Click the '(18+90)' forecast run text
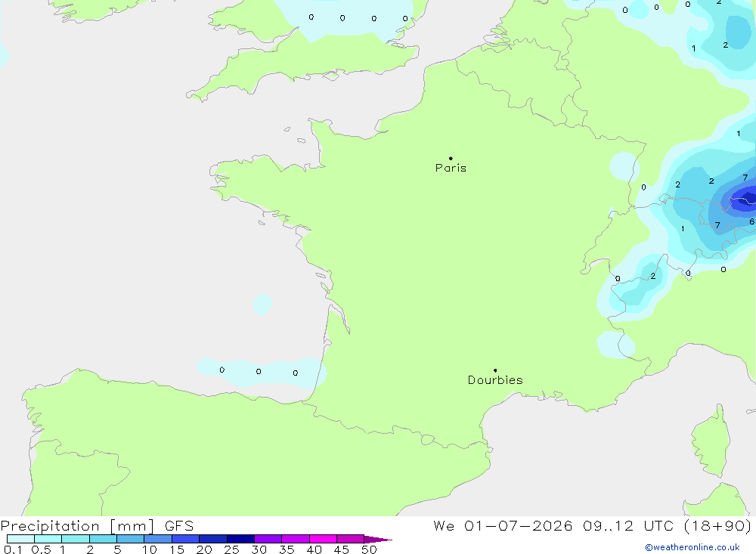This screenshot has width=756, height=554. click(717, 526)
